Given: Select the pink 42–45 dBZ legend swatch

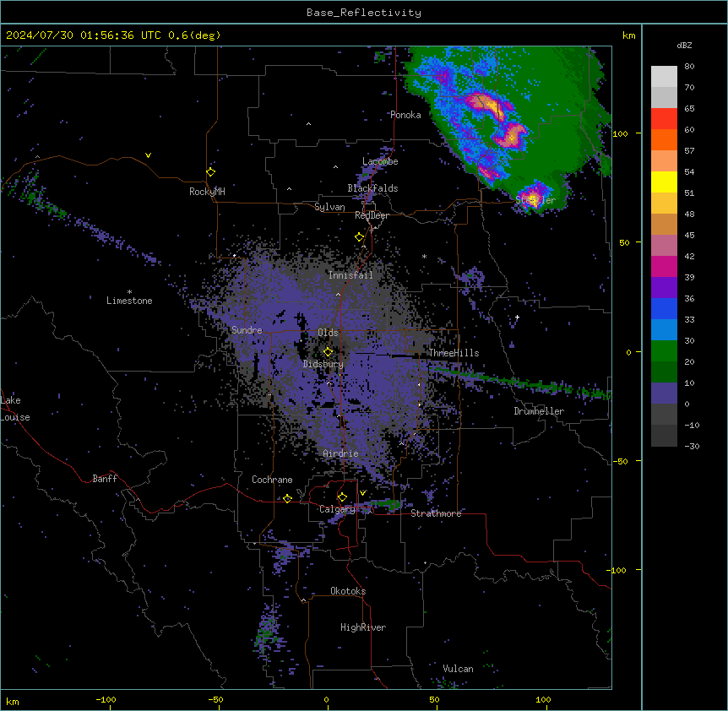Looking at the screenshot, I should [664, 245].
